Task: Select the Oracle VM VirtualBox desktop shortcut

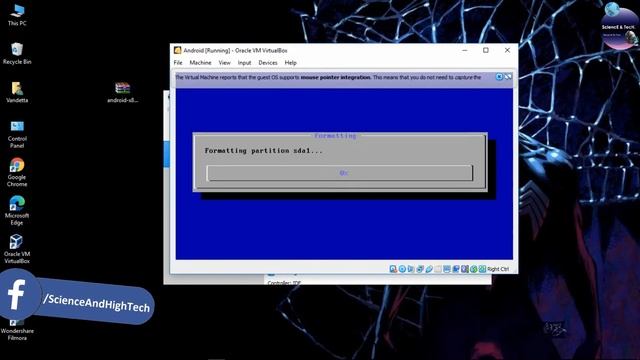Action: tap(17, 249)
